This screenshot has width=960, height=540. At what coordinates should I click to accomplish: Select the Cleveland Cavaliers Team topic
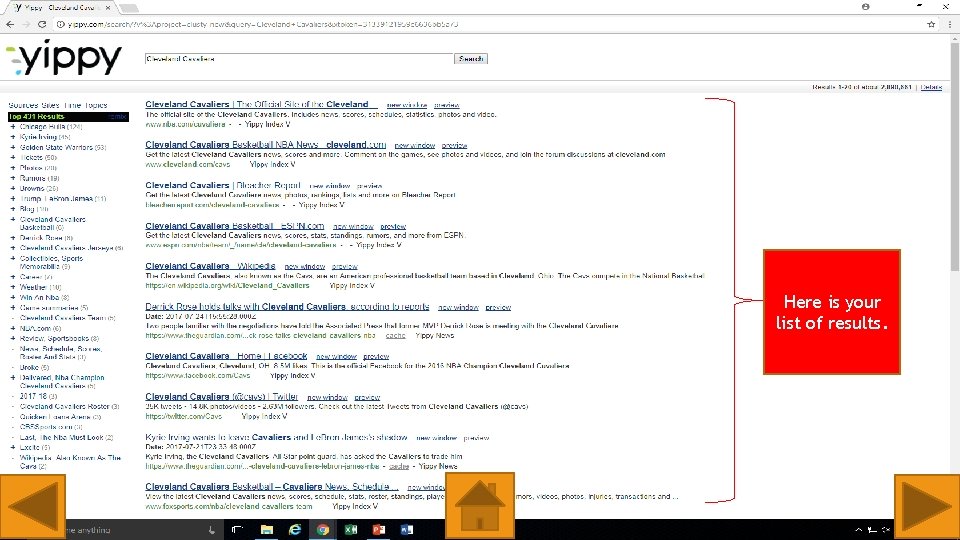tap(67, 318)
